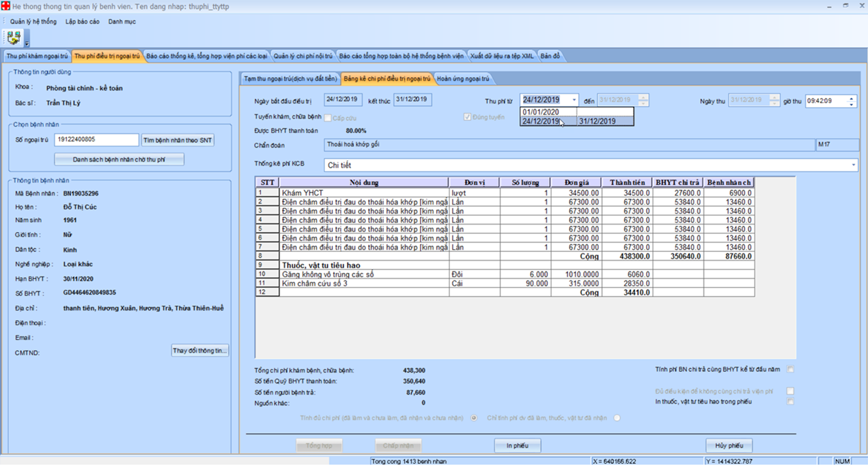Switch to Tạm thu ngoại trú tab
The width and height of the screenshot is (868, 466).
(291, 78)
